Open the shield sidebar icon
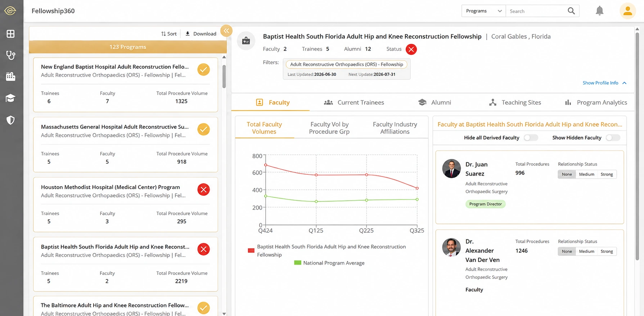This screenshot has height=316, width=644. (x=10, y=120)
